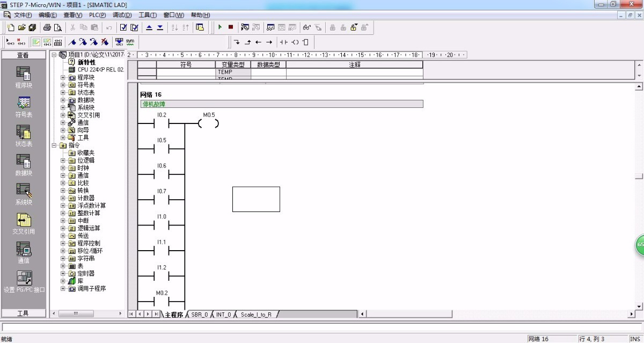This screenshot has height=343, width=644.
Task: Click the line right arrow icon
Action: [x=269, y=42]
